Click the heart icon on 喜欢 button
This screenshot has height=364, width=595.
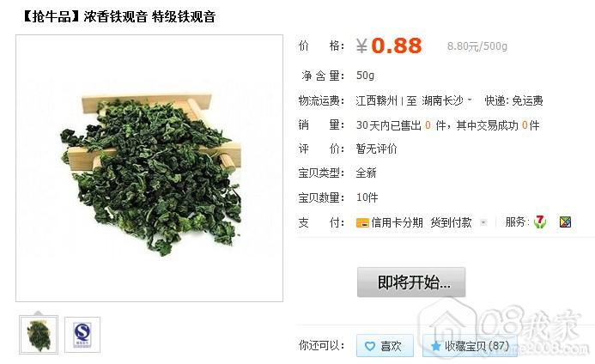[x=369, y=346]
